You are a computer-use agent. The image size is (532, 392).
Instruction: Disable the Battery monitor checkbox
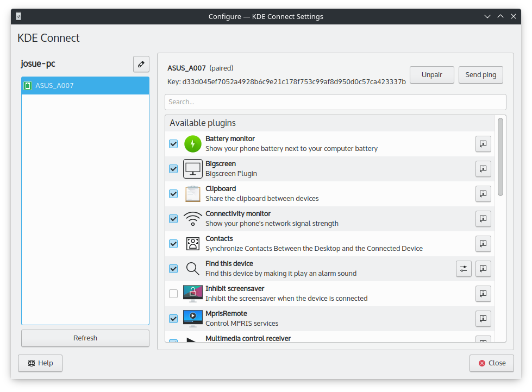tap(173, 144)
